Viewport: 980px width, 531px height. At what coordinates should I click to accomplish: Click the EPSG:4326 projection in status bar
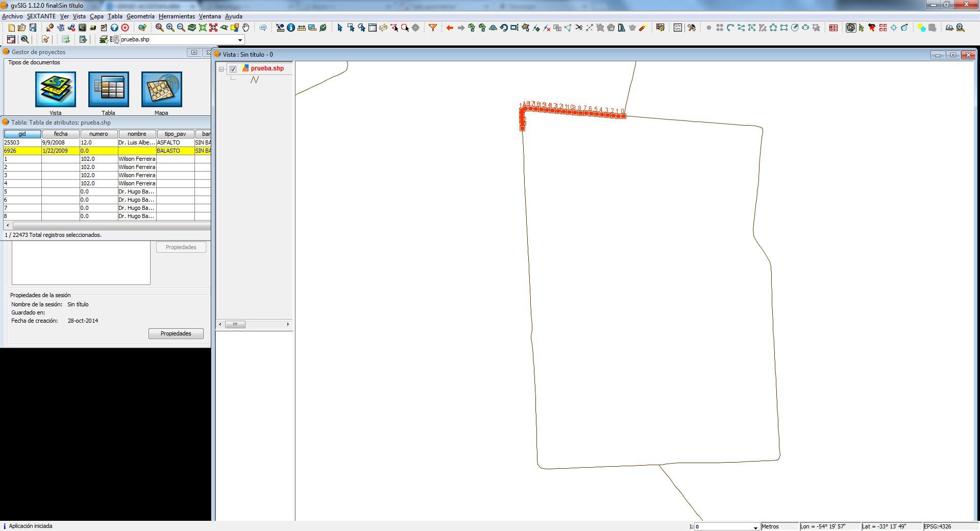(938, 526)
